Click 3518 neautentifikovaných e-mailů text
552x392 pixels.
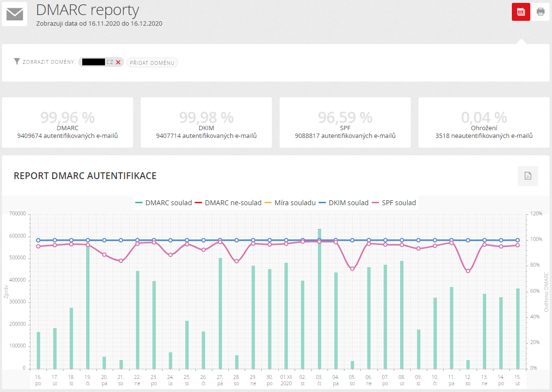(484, 136)
